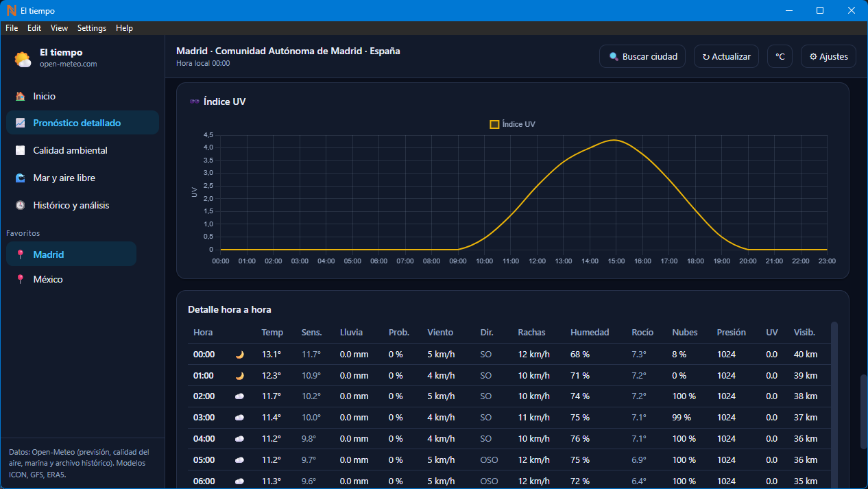The height and width of the screenshot is (489, 868).
Task: Click the Sens. column header
Action: coord(312,333)
